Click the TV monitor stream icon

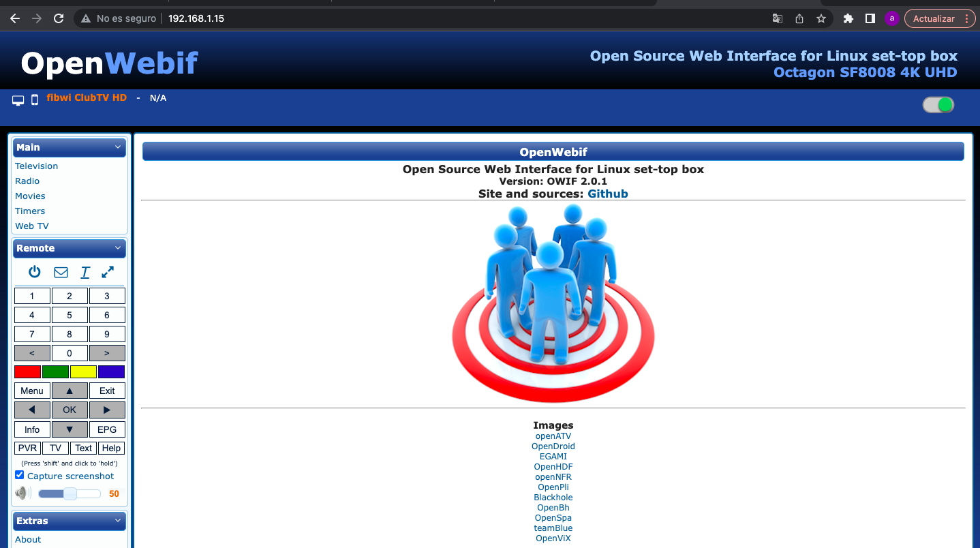point(18,100)
